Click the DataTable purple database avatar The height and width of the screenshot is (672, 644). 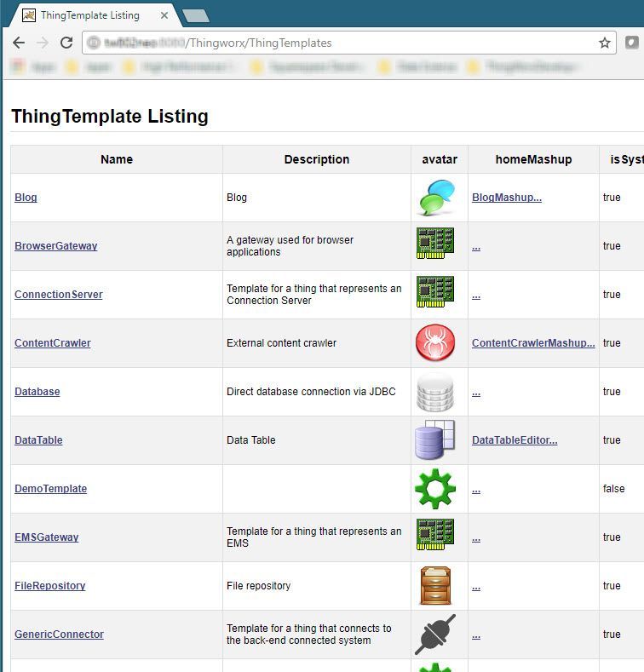(434, 439)
